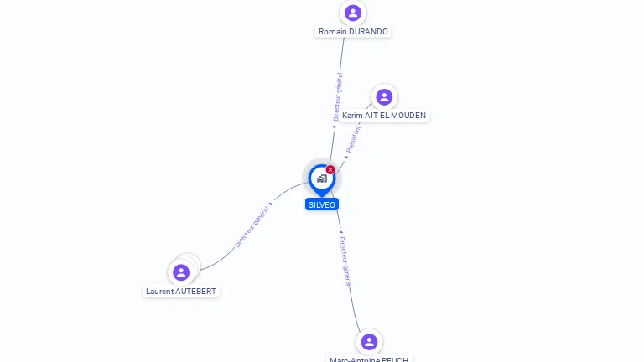Select the Karim AIT EL MOUDEN label

pyautogui.click(x=384, y=116)
